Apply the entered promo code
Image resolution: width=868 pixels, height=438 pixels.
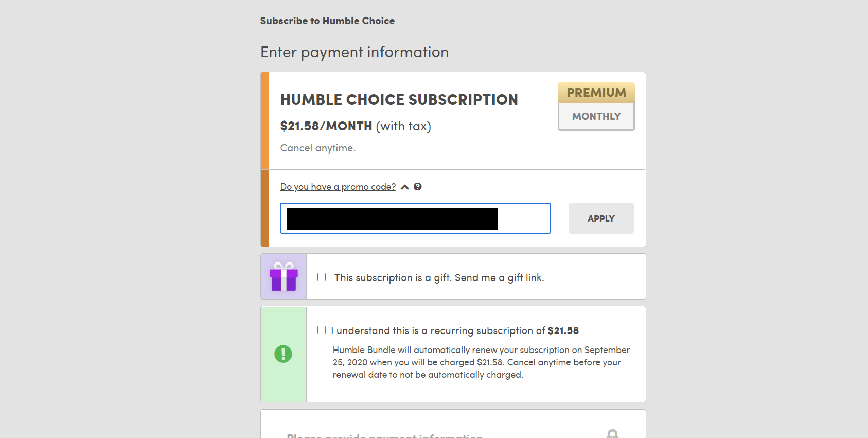(600, 218)
